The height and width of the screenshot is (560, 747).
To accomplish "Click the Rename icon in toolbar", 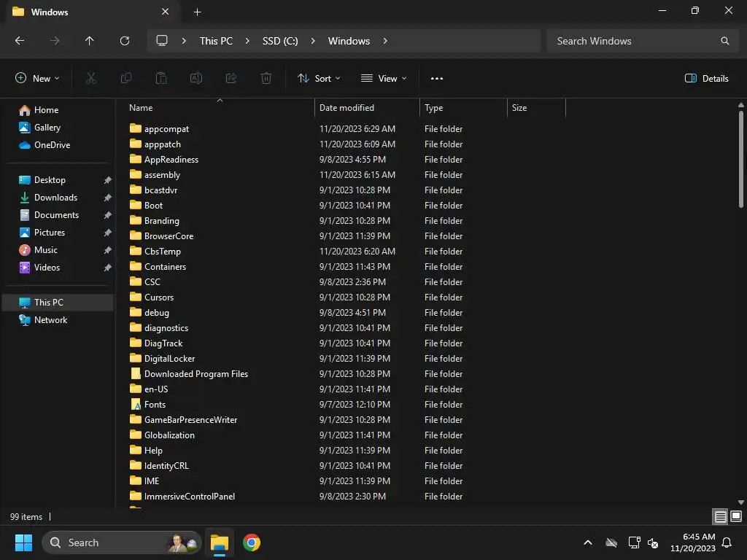I will pos(196,78).
